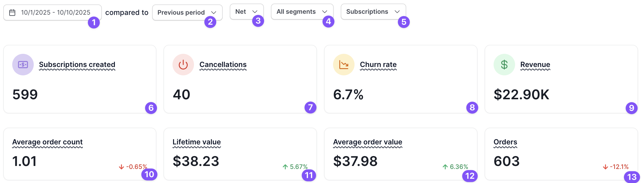The height and width of the screenshot is (183, 644).
Task: Click the Cancellations heading
Action: pyautogui.click(x=223, y=65)
